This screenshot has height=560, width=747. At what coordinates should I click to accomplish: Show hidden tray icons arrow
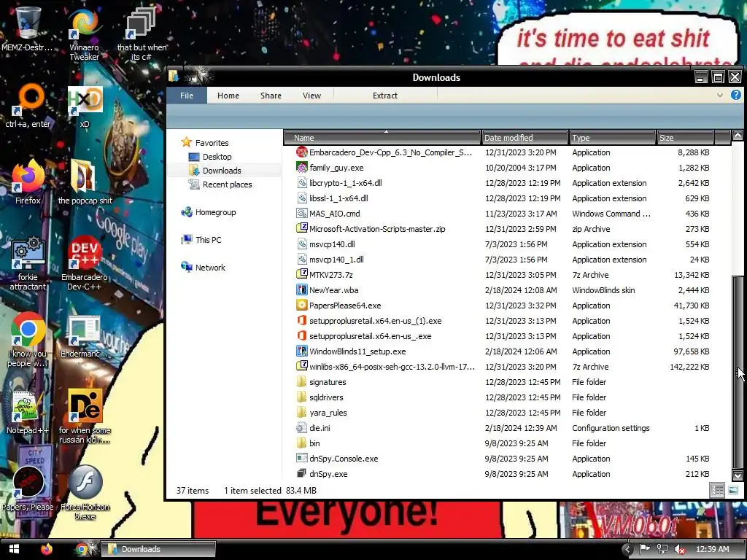[x=627, y=550]
